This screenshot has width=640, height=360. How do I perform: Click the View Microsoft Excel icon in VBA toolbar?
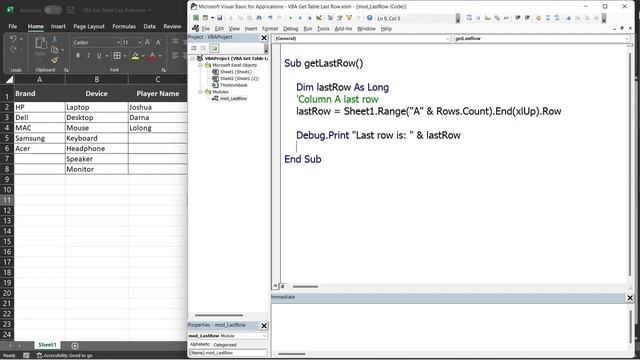click(196, 18)
